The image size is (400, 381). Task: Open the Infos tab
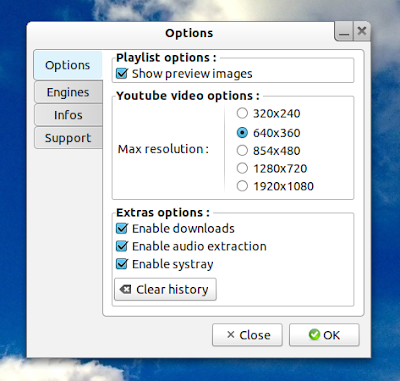(x=68, y=115)
